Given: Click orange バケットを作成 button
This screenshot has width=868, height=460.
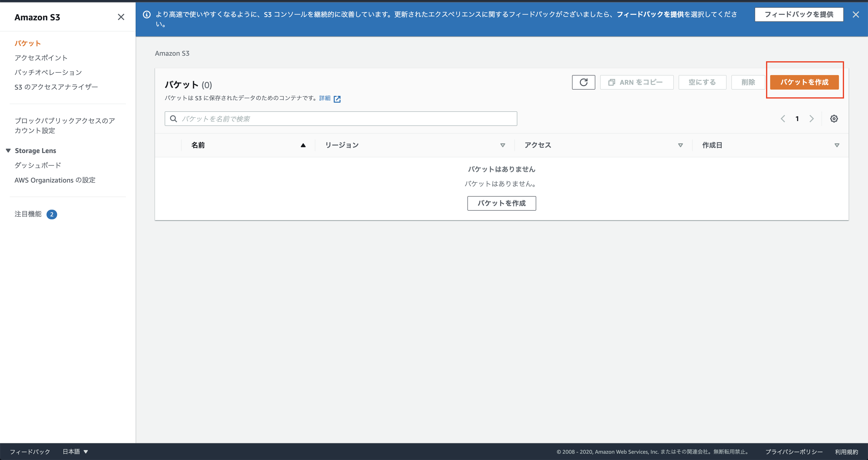Looking at the screenshot, I should click(x=804, y=82).
